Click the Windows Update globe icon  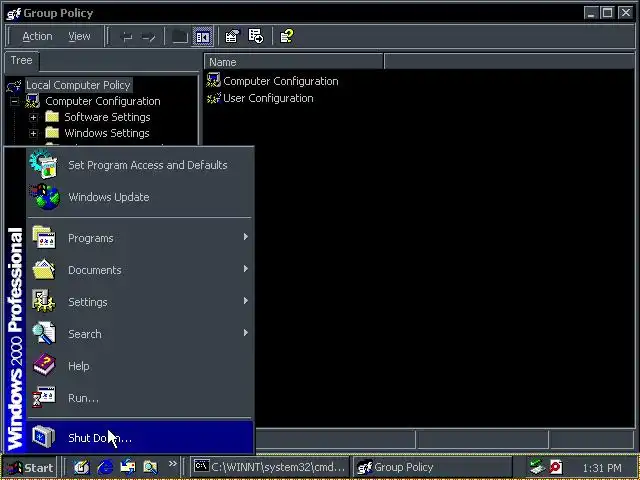44,197
